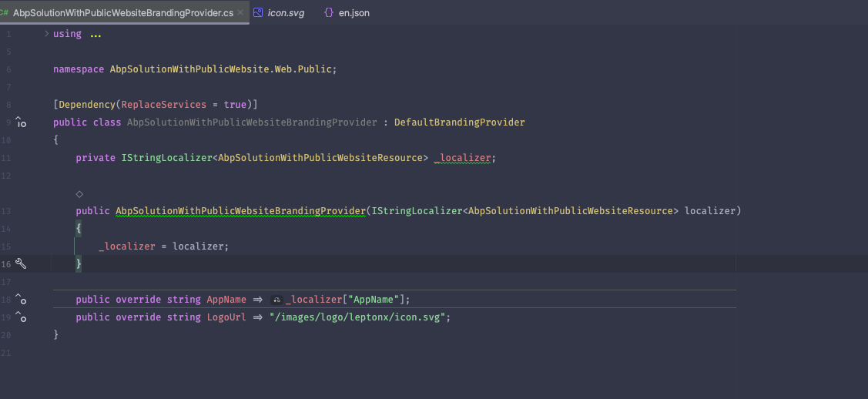The image size is (868, 399).
Task: Click the wrench quick-fix icon on line 16
Action: click(x=21, y=264)
